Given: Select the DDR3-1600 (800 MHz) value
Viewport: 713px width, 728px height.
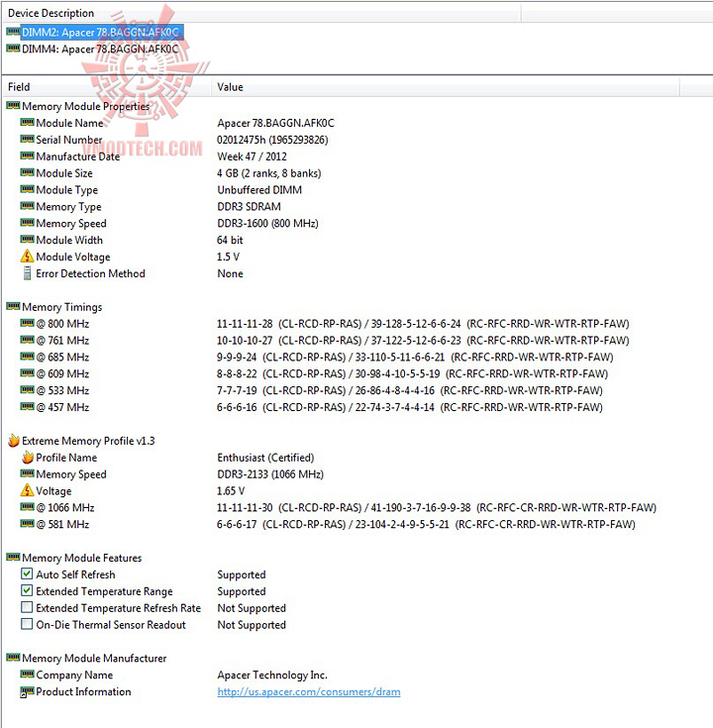Looking at the screenshot, I should tap(267, 223).
